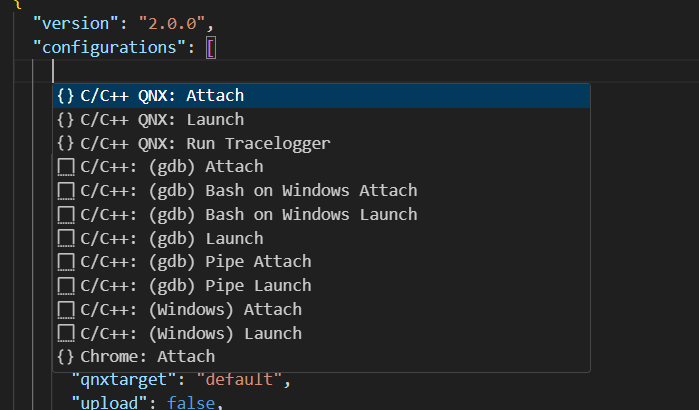The image size is (699, 410).
Task: Click braces icon next to Run Tracelogger
Action: (x=66, y=144)
